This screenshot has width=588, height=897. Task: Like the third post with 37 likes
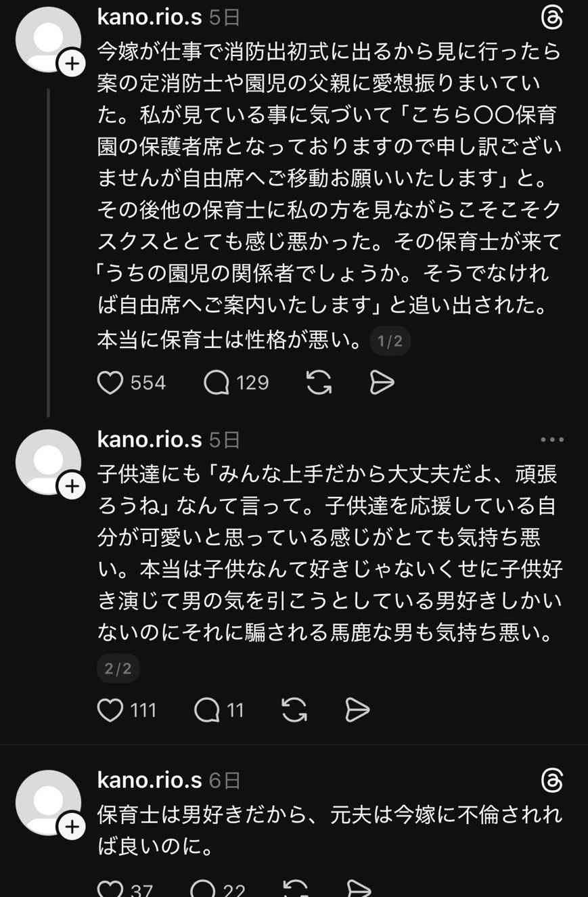point(110,890)
